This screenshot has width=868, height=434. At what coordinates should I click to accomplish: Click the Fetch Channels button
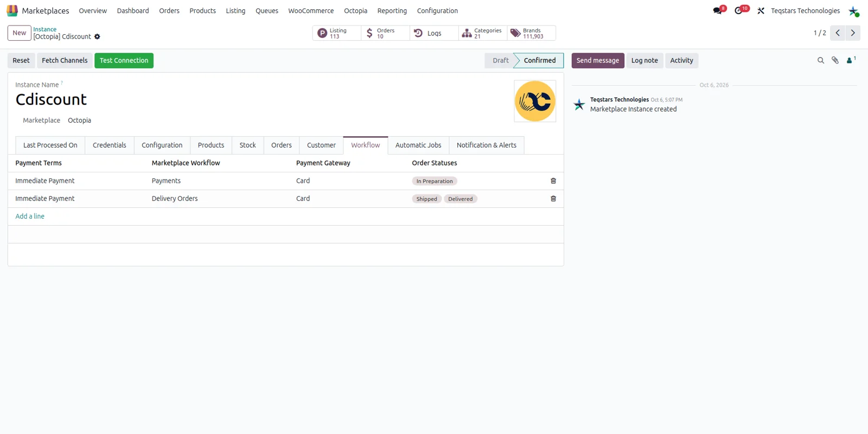click(65, 61)
